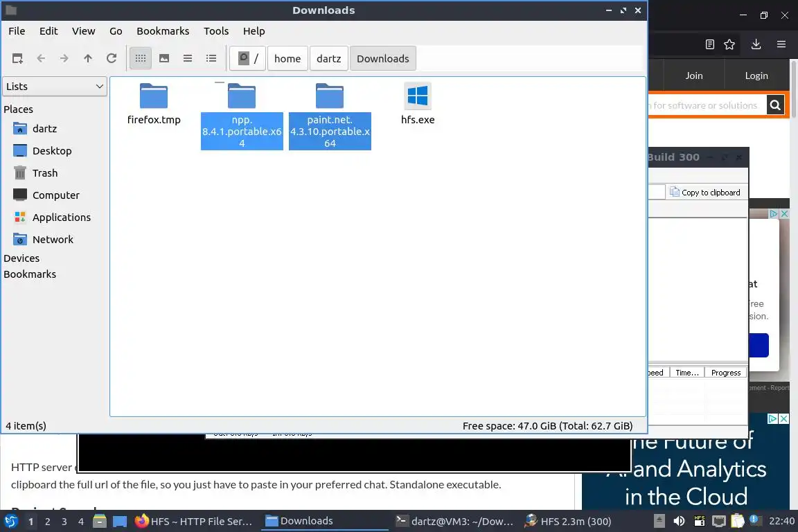Click the Bookmarks section in the side pane

30,274
